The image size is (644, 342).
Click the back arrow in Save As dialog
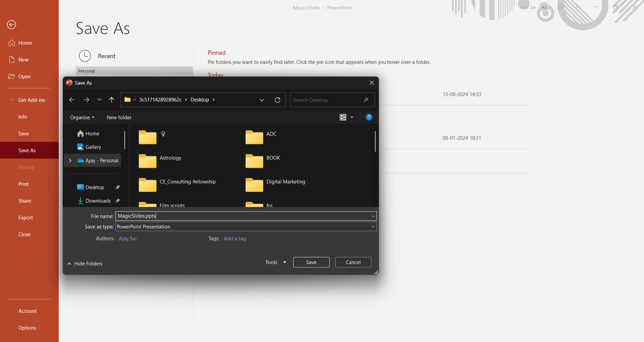(71, 100)
